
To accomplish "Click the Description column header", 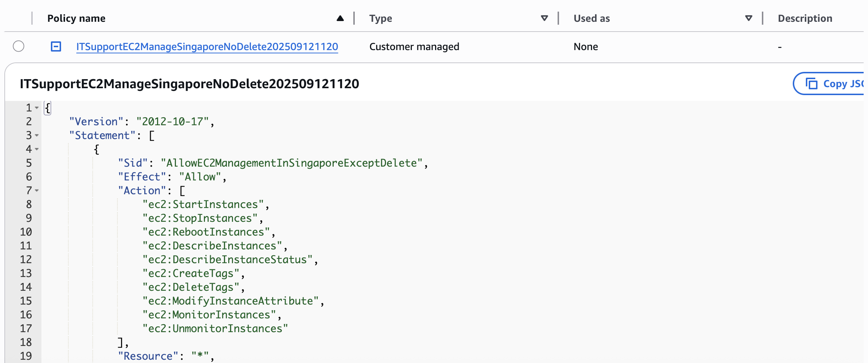I will pyautogui.click(x=805, y=18).
